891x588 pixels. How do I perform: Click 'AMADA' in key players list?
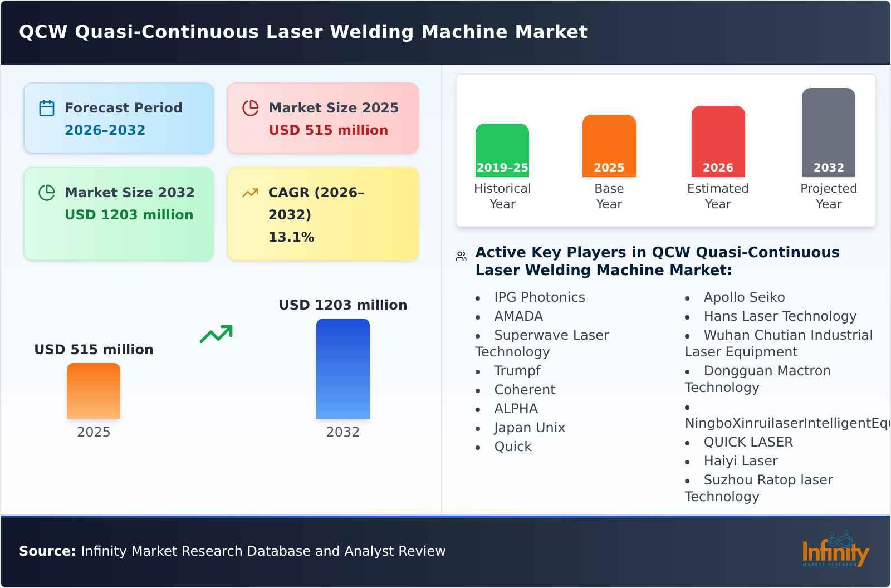[x=518, y=316]
